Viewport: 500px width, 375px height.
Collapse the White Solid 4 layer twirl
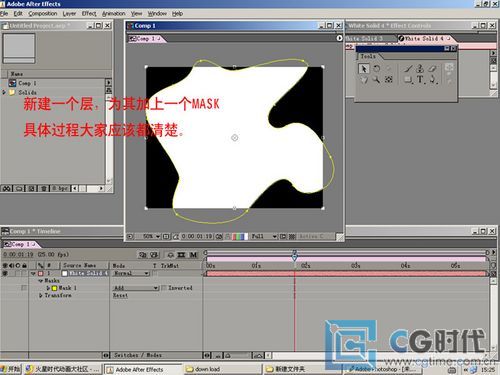(x=33, y=273)
